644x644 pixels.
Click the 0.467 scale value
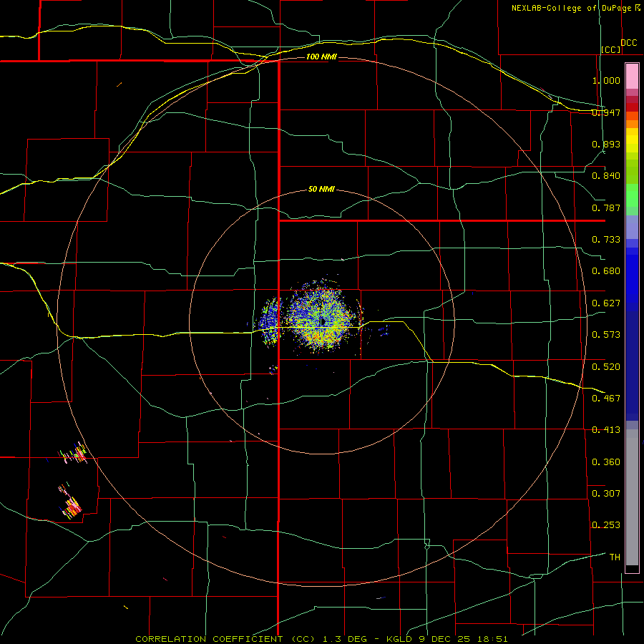(606, 398)
